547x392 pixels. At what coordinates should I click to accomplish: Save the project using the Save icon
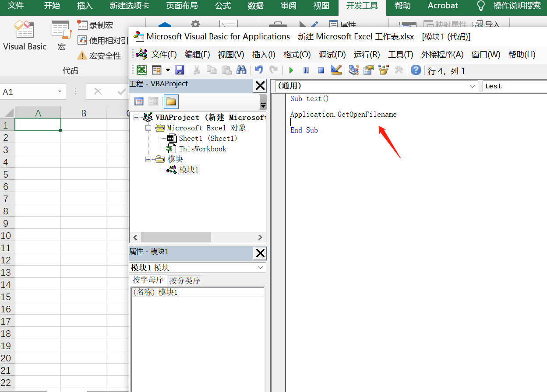click(180, 70)
